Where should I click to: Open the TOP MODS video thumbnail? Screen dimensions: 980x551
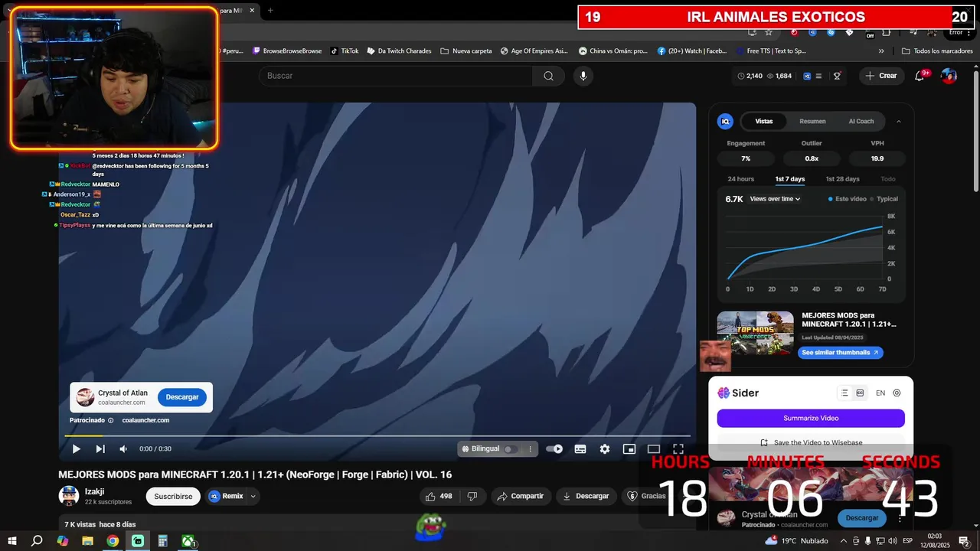click(755, 333)
